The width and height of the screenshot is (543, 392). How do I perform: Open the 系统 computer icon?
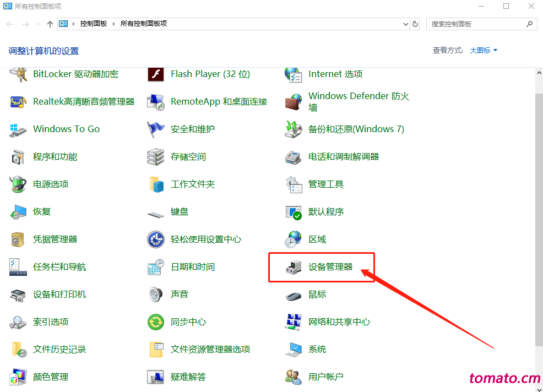(x=294, y=350)
